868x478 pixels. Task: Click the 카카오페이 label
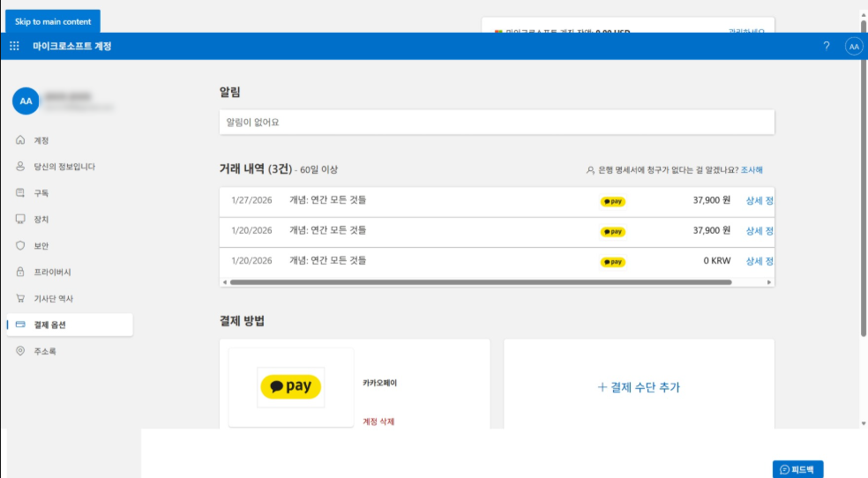(379, 383)
